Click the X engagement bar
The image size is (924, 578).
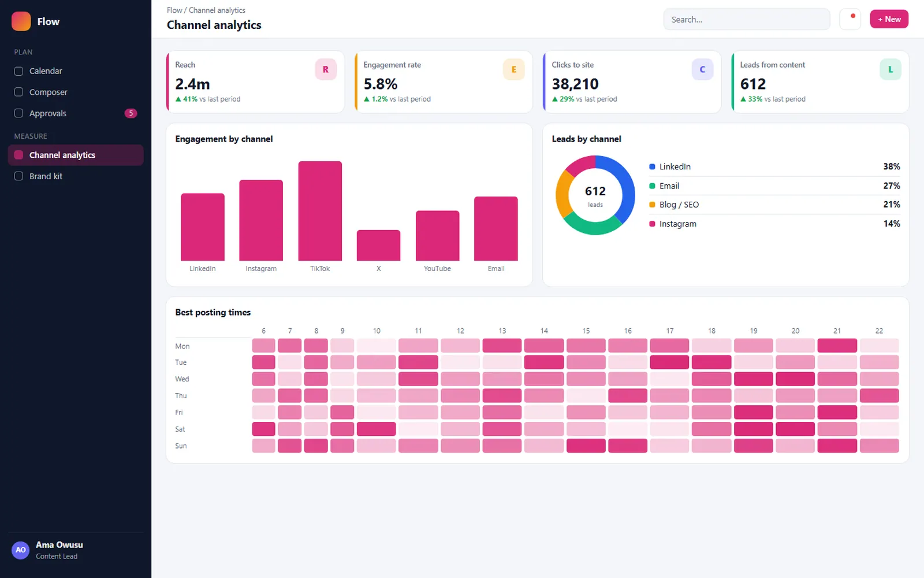point(378,245)
